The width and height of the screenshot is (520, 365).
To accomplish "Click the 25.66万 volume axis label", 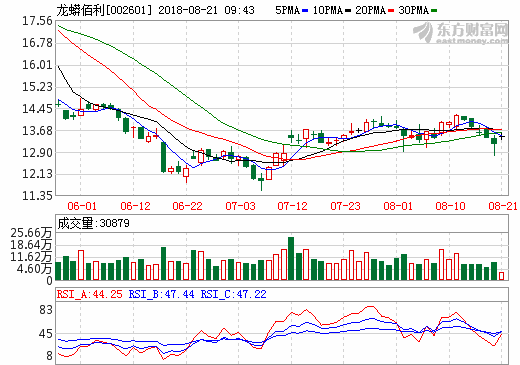I will pyautogui.click(x=31, y=233).
